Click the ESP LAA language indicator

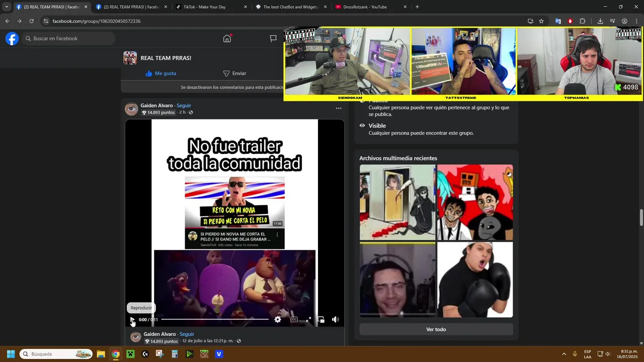pos(588,354)
